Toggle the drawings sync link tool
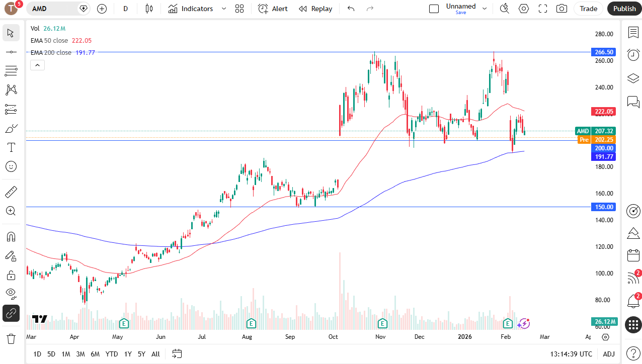The width and height of the screenshot is (642, 364). click(11, 313)
